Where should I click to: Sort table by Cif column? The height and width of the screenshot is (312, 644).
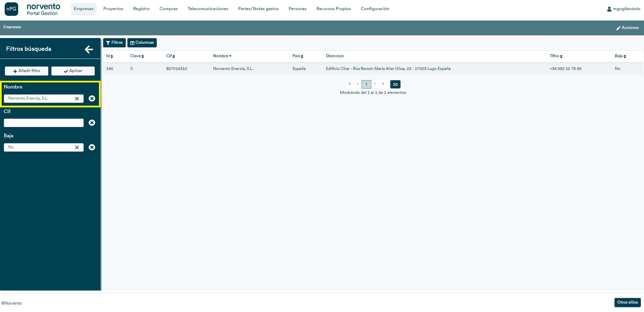[x=171, y=56]
